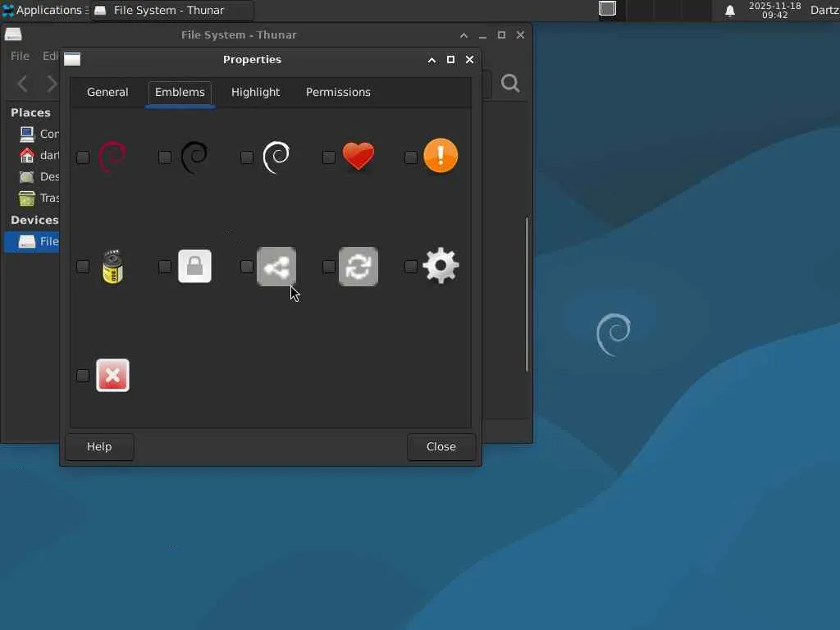Open Computer in Places sidebar
The width and height of the screenshot is (840, 630).
tap(32, 134)
